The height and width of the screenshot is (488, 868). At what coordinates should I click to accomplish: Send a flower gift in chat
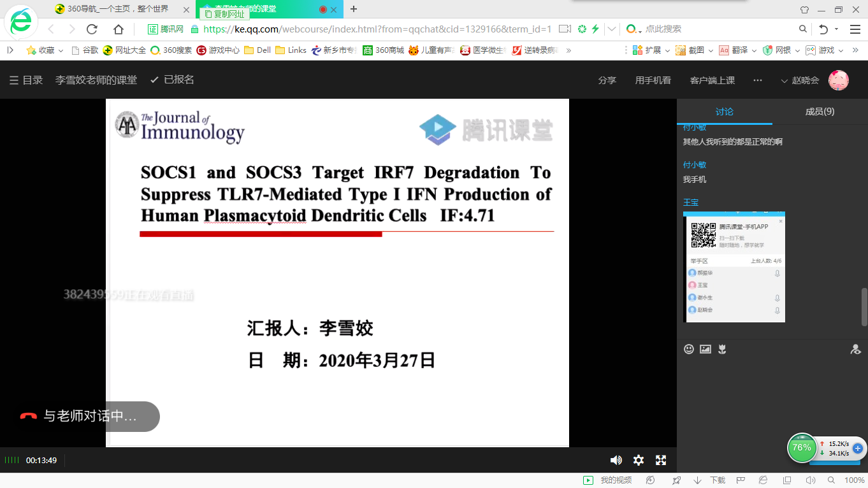point(722,349)
